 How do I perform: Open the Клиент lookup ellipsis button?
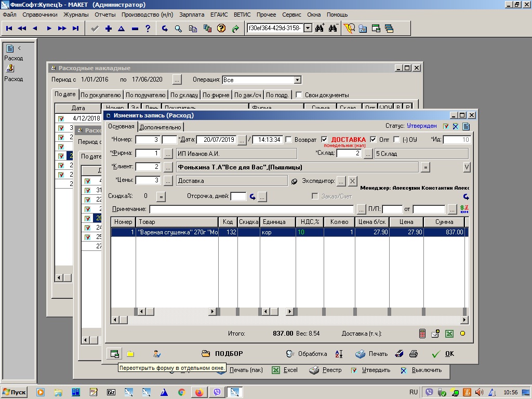pos(168,167)
